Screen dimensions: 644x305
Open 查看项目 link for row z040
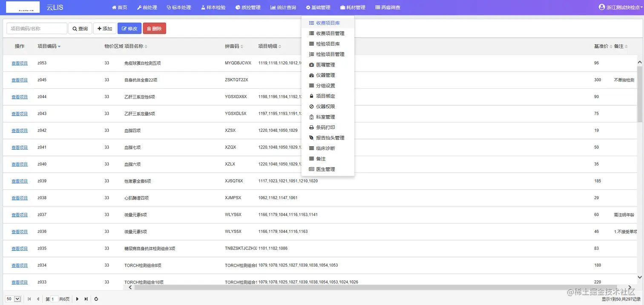pos(20,164)
